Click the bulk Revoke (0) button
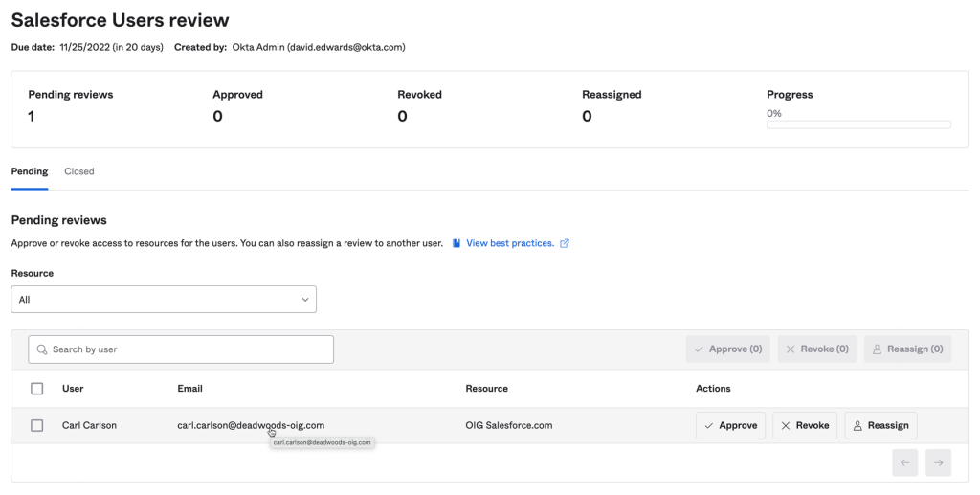The image size is (980, 495). click(817, 349)
